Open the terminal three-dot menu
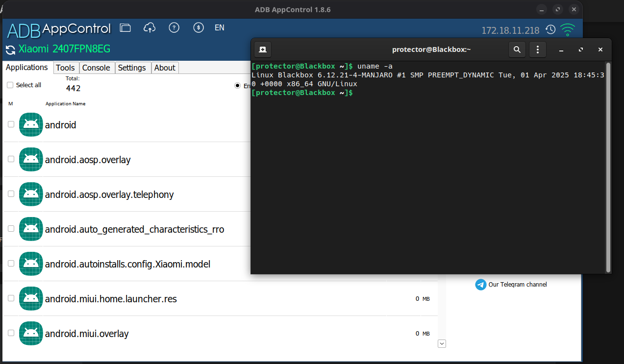The width and height of the screenshot is (624, 364). coord(538,49)
